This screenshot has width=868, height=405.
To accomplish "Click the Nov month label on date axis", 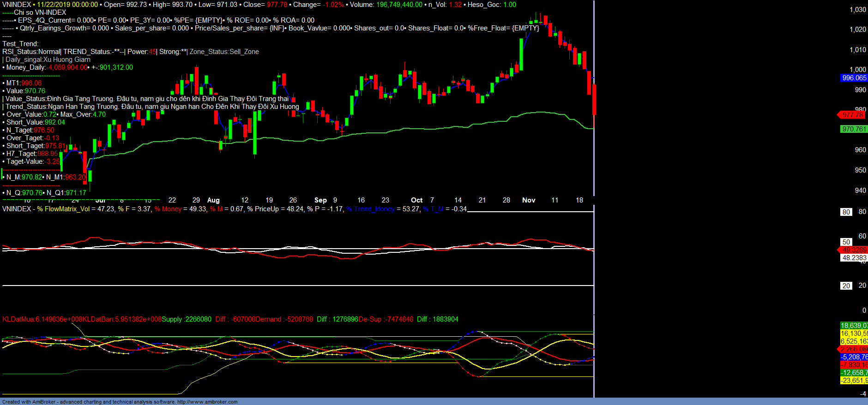I will click(x=529, y=200).
